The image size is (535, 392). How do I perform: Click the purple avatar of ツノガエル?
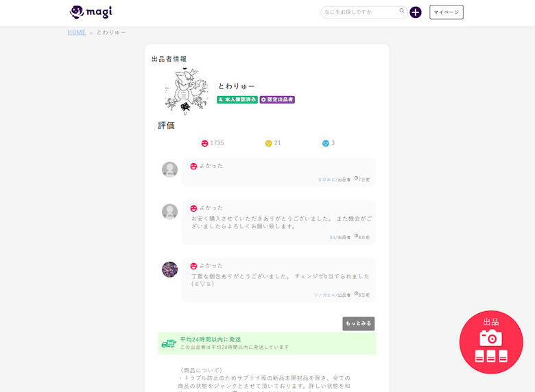coord(169,269)
